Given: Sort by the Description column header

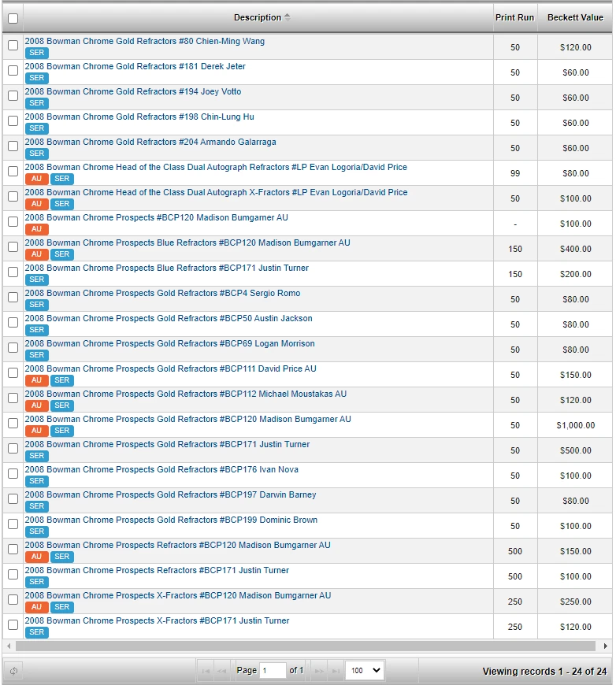Looking at the screenshot, I should tap(258, 17).
